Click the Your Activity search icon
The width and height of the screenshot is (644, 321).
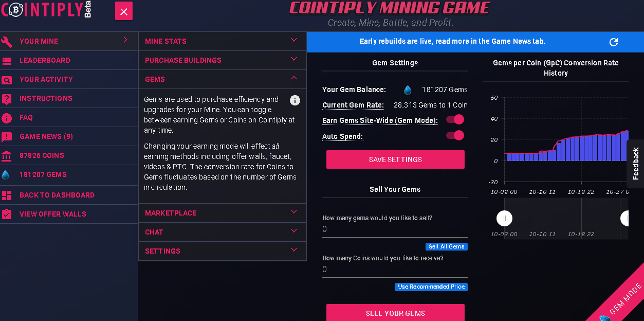coord(7,80)
